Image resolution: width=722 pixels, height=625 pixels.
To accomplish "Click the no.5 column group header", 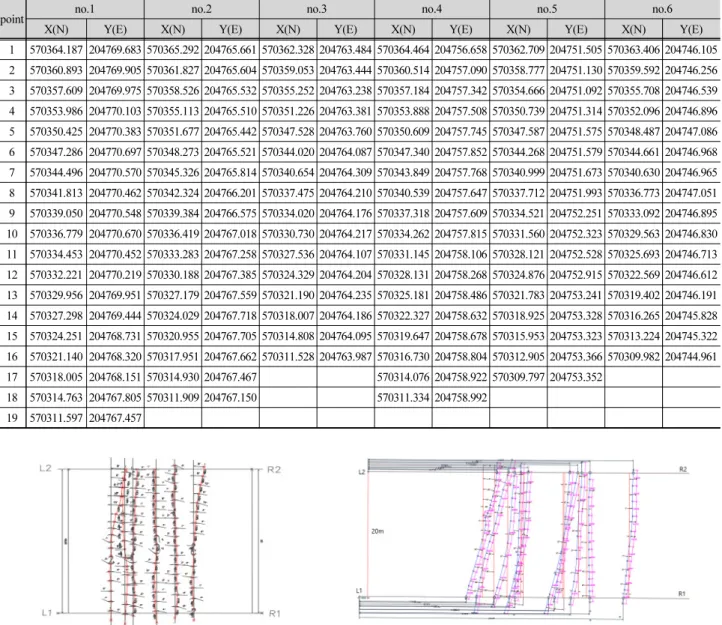I will (x=547, y=9).
